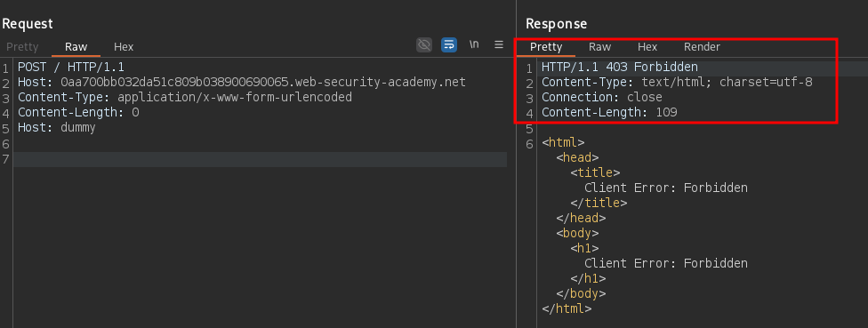Screen dimensions: 868x328
Task: Click the opening <body> tag in response
Action: (577, 233)
